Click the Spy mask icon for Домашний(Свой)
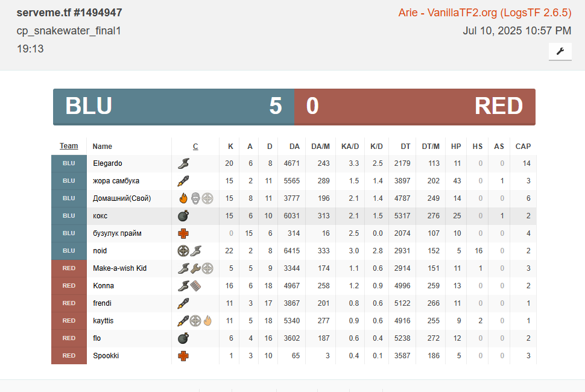Image resolution: width=585 pixels, height=392 pixels. click(195, 198)
